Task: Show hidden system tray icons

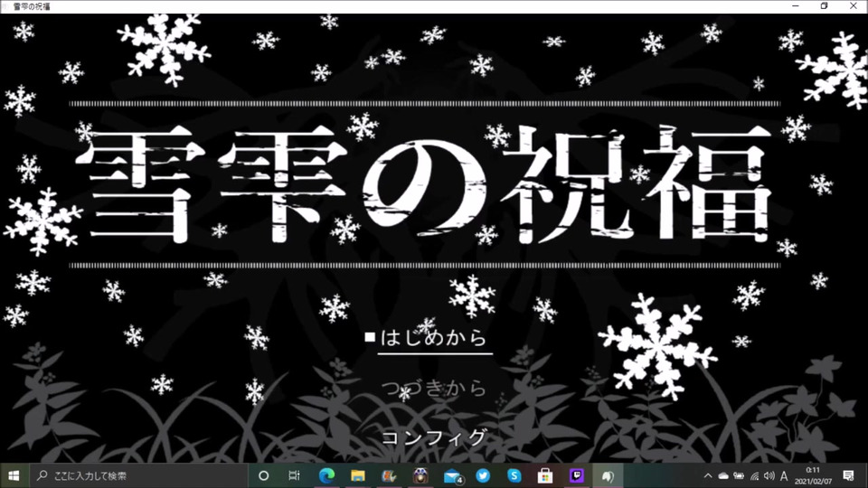Action: coord(708,476)
